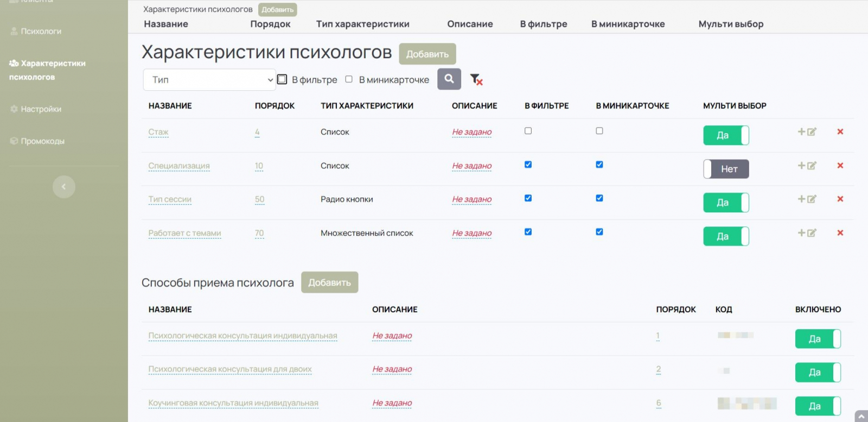Uncheck В миникарточке for Специализация row
The height and width of the screenshot is (422, 868).
[x=599, y=165]
